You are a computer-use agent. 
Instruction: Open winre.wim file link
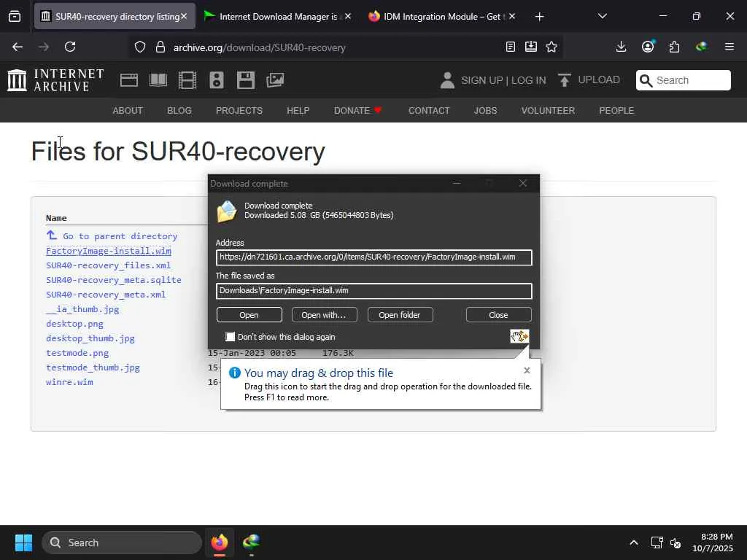click(69, 382)
